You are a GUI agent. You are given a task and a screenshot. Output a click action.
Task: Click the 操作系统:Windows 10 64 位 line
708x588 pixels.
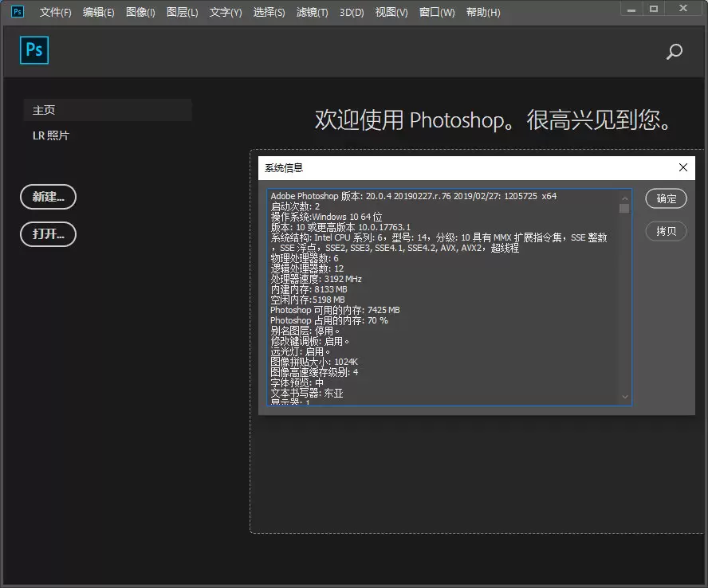(326, 217)
